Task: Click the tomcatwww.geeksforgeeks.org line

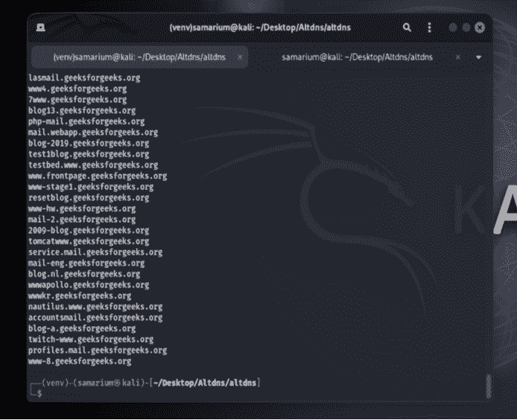Action: 89,241
